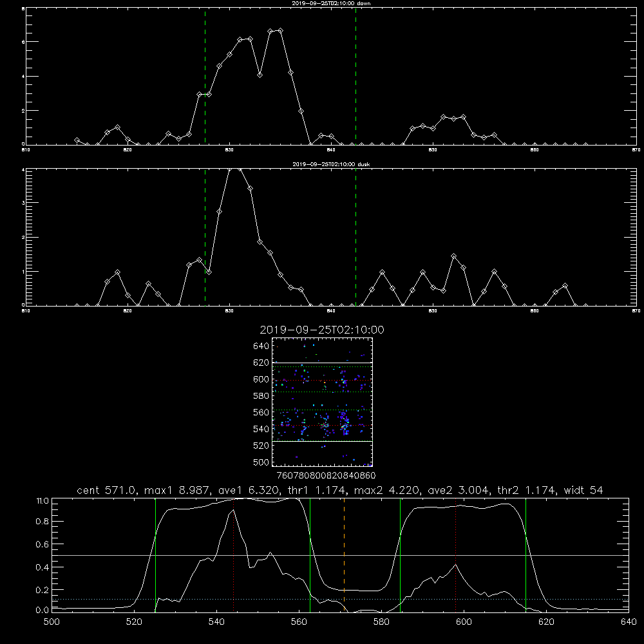Click the green solid boundary line near 563
This screenshot has width=644, height=644.
click(310, 555)
